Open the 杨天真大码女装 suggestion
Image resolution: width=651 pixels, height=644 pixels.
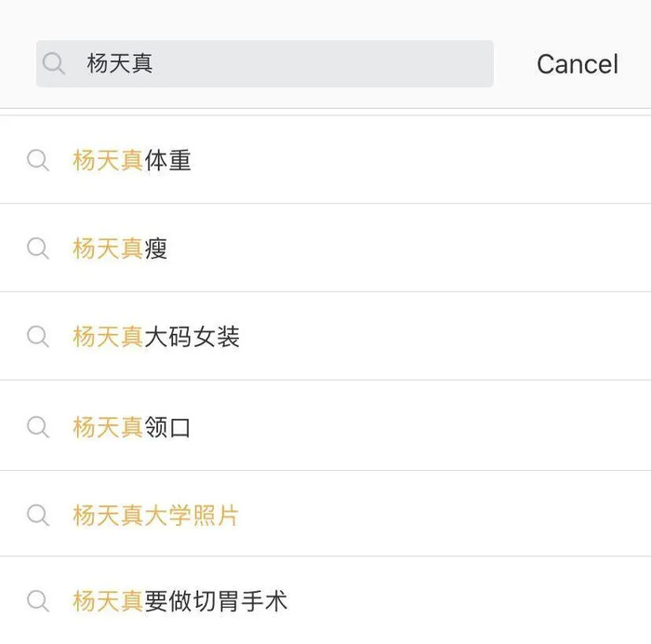click(x=325, y=337)
